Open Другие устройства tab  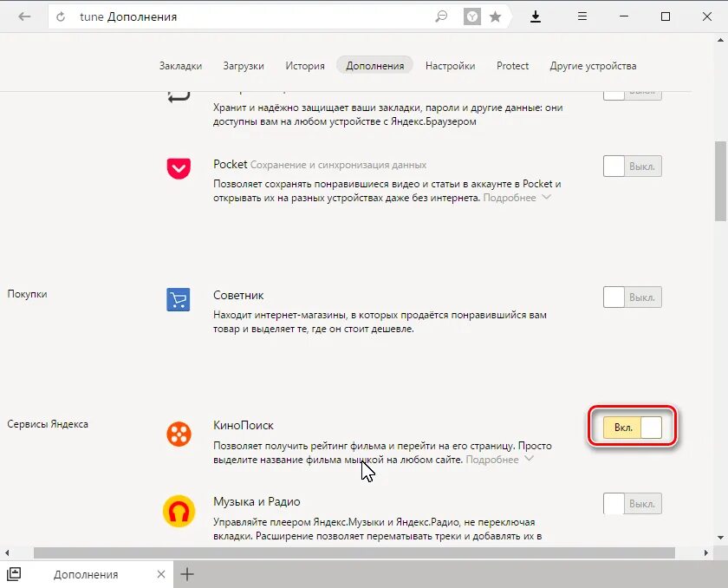pyautogui.click(x=594, y=66)
